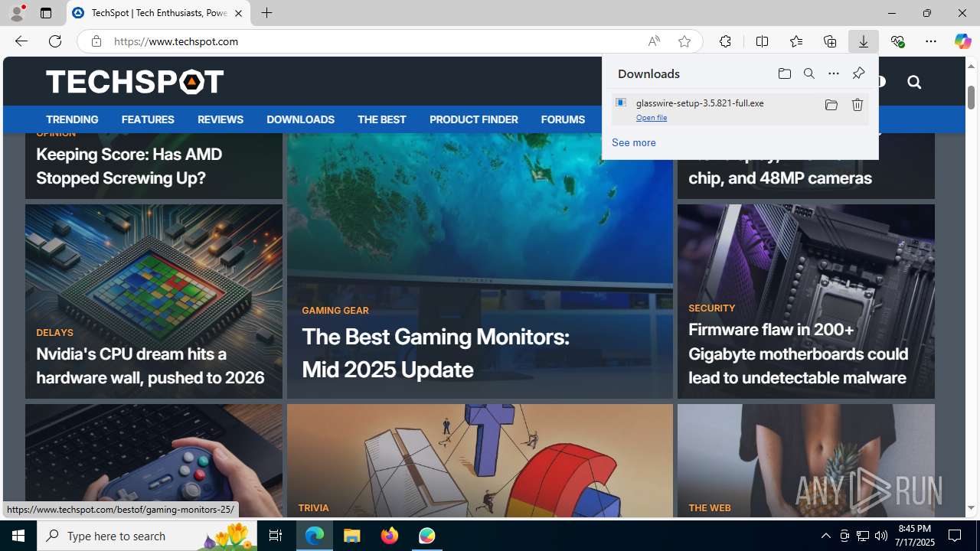Toggle split screen view
Screen dimensions: 980x551
[x=762, y=41]
